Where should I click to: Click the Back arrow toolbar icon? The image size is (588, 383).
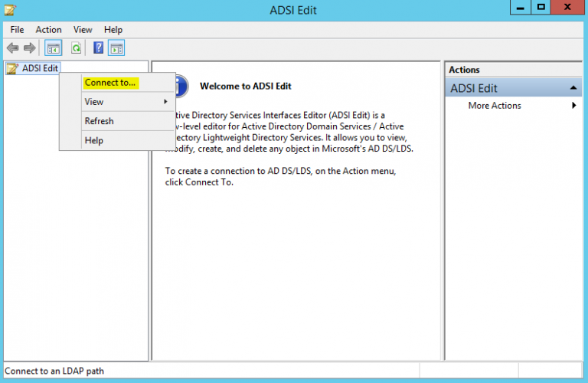point(12,48)
